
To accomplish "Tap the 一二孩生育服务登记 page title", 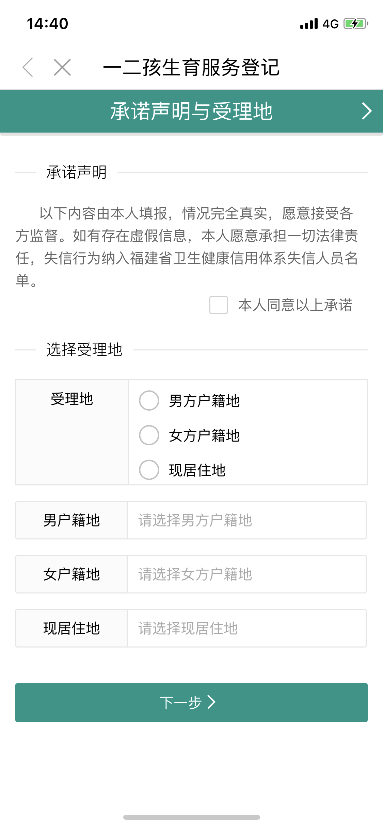I will pos(191,68).
